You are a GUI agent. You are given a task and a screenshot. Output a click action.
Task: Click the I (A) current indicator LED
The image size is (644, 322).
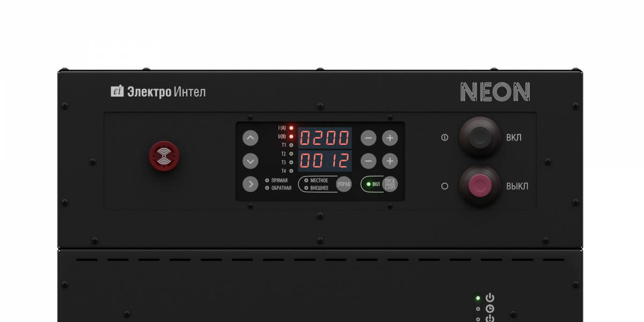[x=291, y=128]
